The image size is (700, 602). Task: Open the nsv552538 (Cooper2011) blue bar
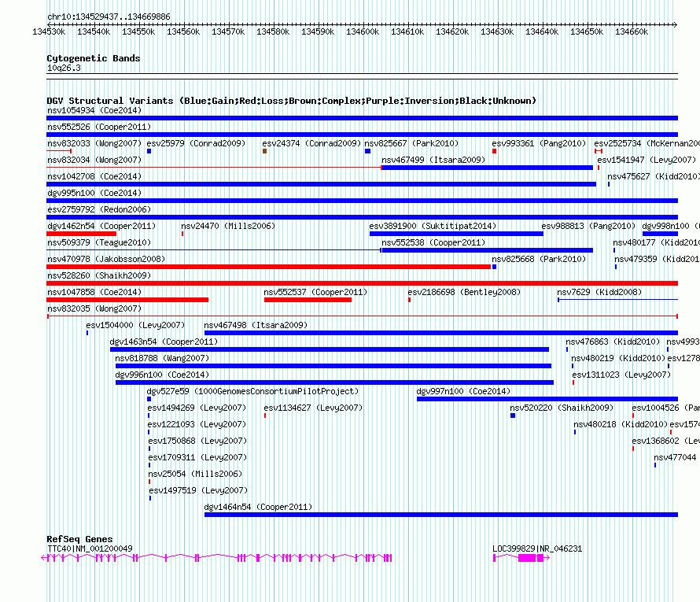click(487, 250)
